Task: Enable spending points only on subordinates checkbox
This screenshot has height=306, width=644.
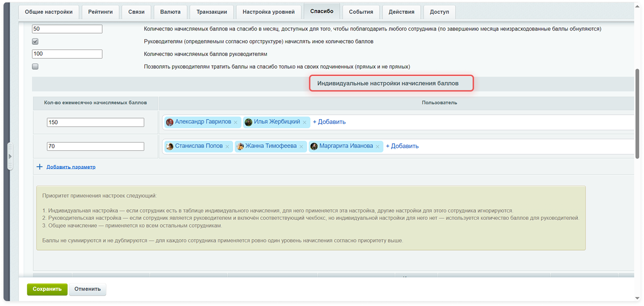Action: [35, 67]
